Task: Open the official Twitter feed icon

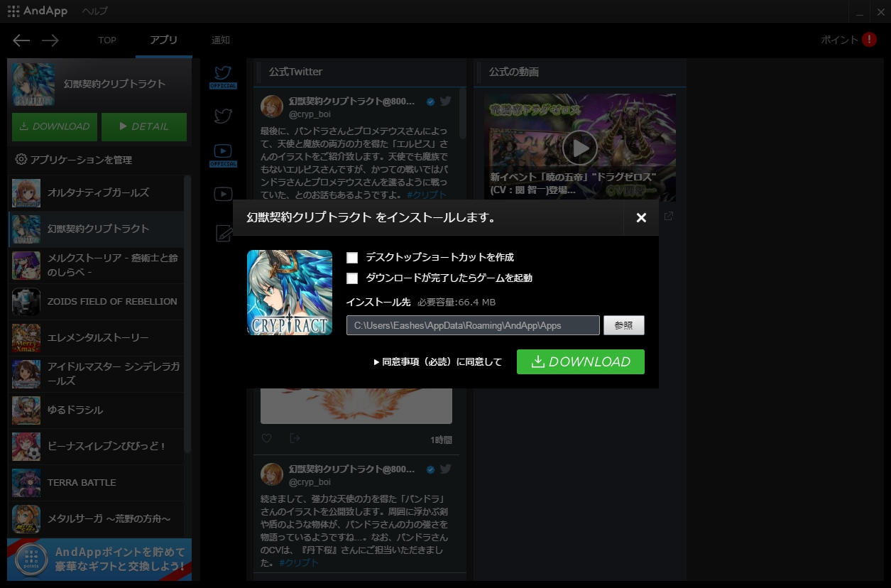Action: pos(223,77)
